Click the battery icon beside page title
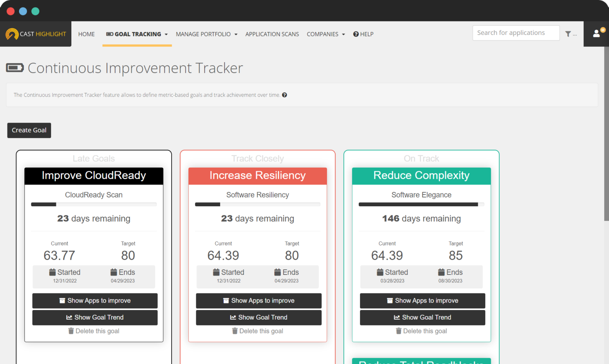Screen dimensions: 609x364 [x=15, y=68]
